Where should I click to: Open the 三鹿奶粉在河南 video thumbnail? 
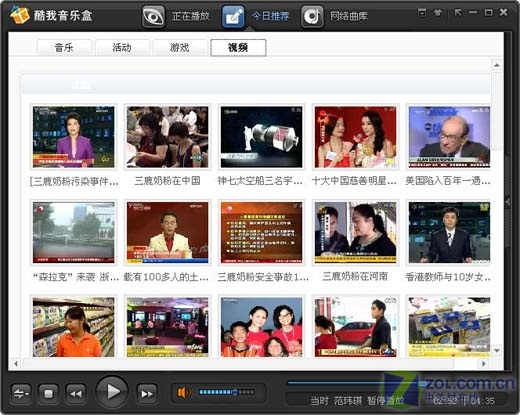(x=356, y=233)
